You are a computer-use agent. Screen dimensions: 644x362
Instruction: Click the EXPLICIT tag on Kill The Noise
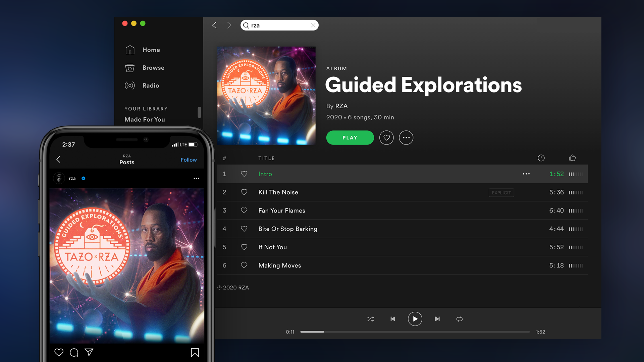tap(501, 193)
